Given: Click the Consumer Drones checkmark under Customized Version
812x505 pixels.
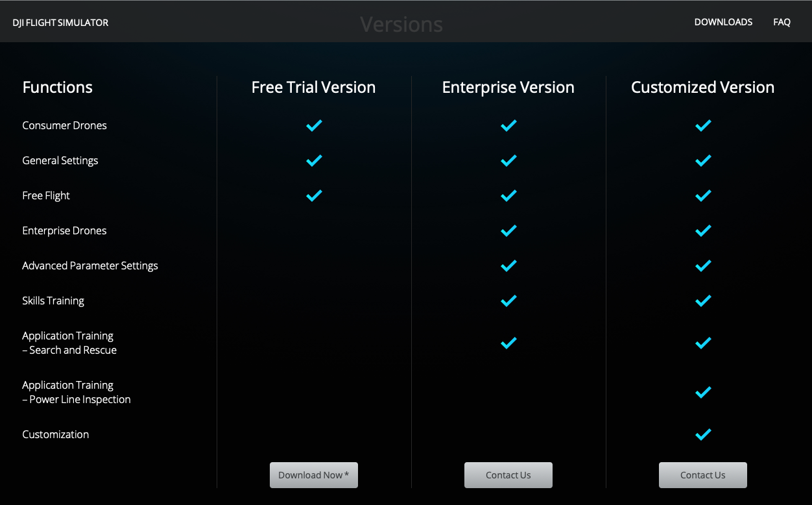Looking at the screenshot, I should [703, 125].
